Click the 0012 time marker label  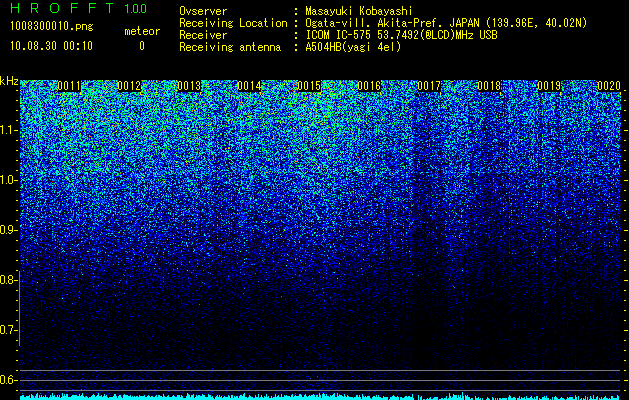tap(129, 86)
